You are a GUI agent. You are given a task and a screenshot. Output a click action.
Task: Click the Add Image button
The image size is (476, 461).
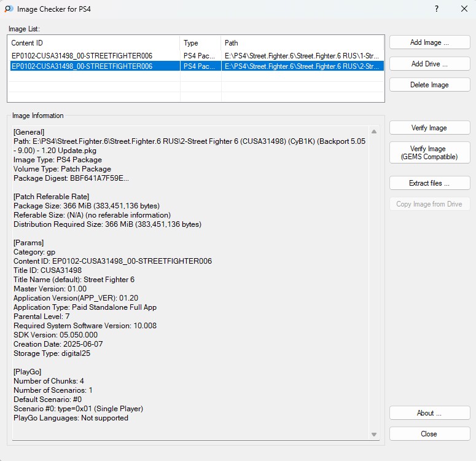coord(429,42)
